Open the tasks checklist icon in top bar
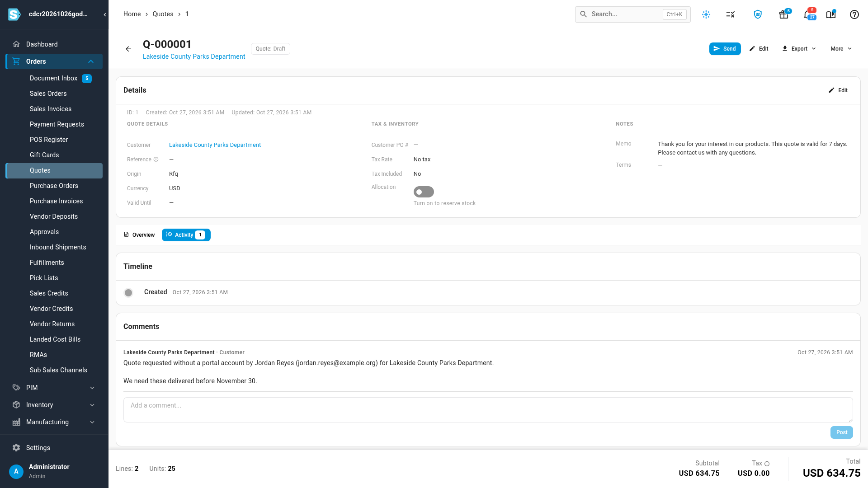The image size is (868, 488). (x=731, y=14)
